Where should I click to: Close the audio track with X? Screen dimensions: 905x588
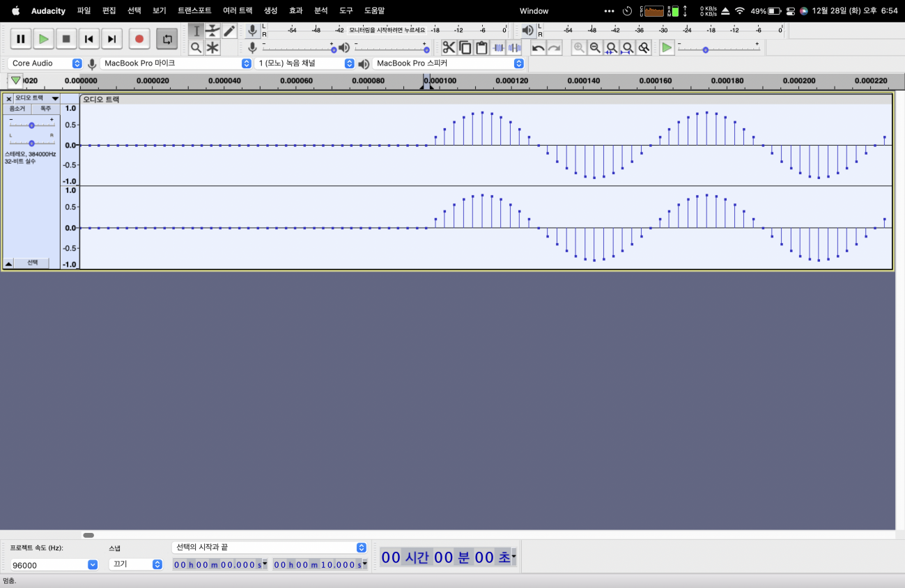(x=9, y=99)
